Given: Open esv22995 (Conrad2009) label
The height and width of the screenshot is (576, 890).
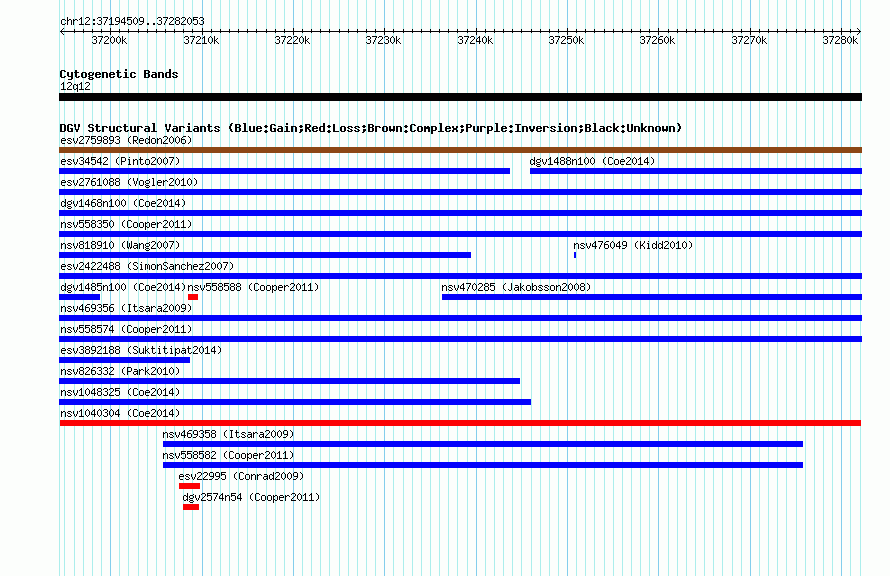Looking at the screenshot, I should [x=241, y=476].
